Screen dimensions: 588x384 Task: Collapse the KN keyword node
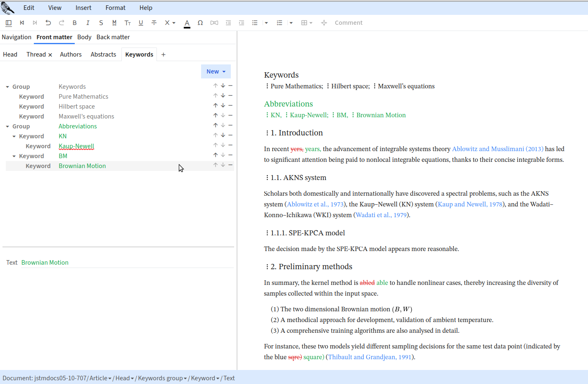point(14,136)
